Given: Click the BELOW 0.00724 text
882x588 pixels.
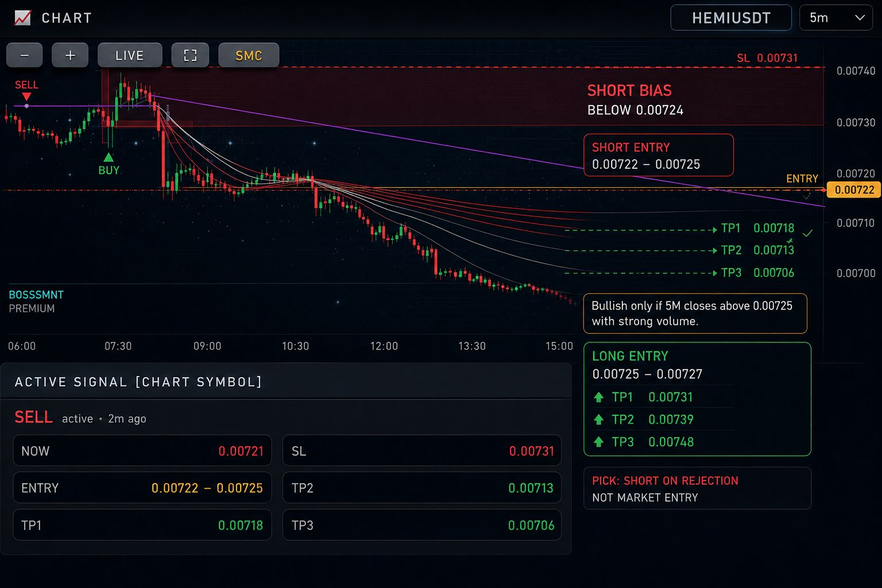Looking at the screenshot, I should coord(635,110).
